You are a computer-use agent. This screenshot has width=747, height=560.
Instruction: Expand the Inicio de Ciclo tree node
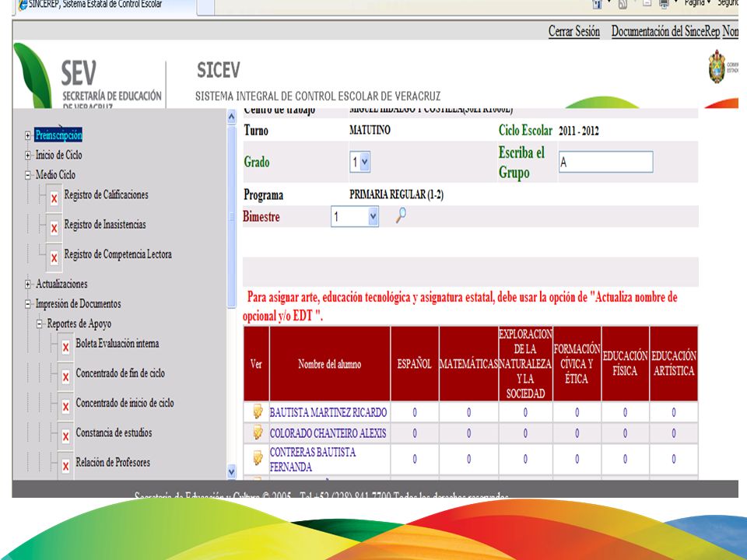pos(28,156)
